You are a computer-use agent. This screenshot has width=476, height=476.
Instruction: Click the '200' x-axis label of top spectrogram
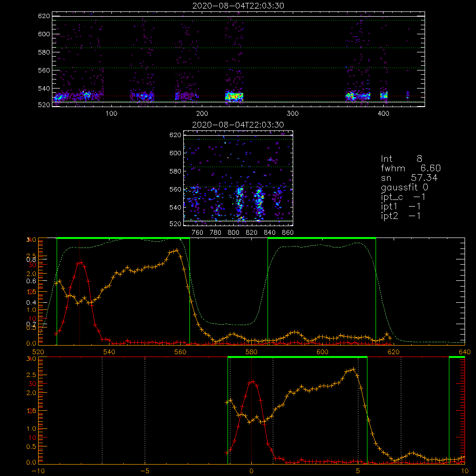(202, 114)
